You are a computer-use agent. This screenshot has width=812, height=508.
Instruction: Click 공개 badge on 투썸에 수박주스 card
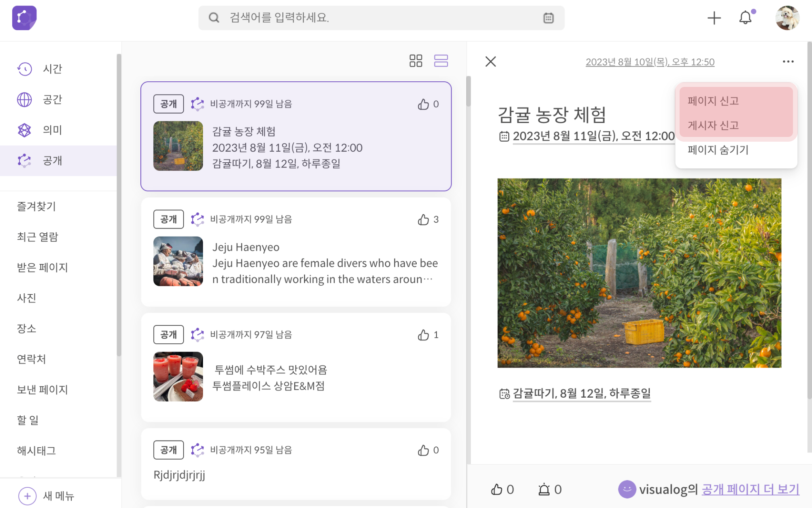(169, 335)
